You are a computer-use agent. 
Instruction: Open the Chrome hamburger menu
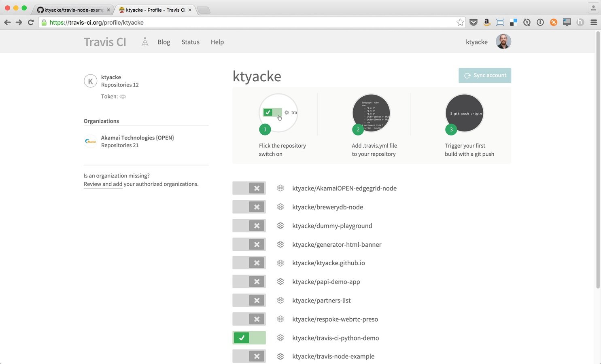594,22
